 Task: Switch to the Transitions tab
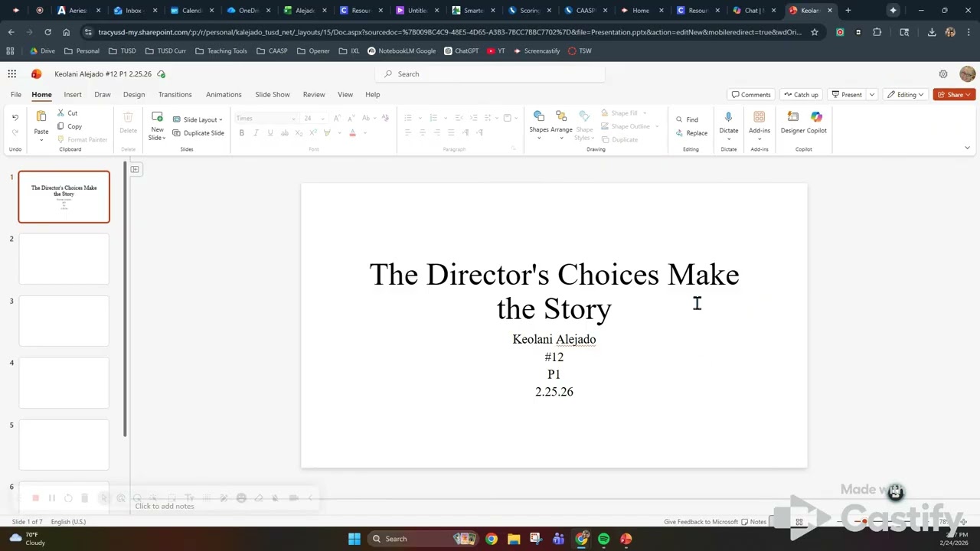click(175, 95)
